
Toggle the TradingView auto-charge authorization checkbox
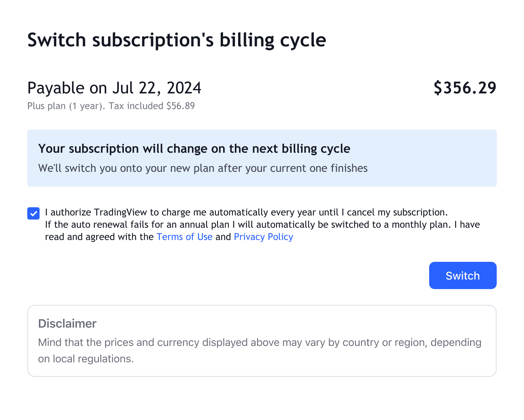33,214
